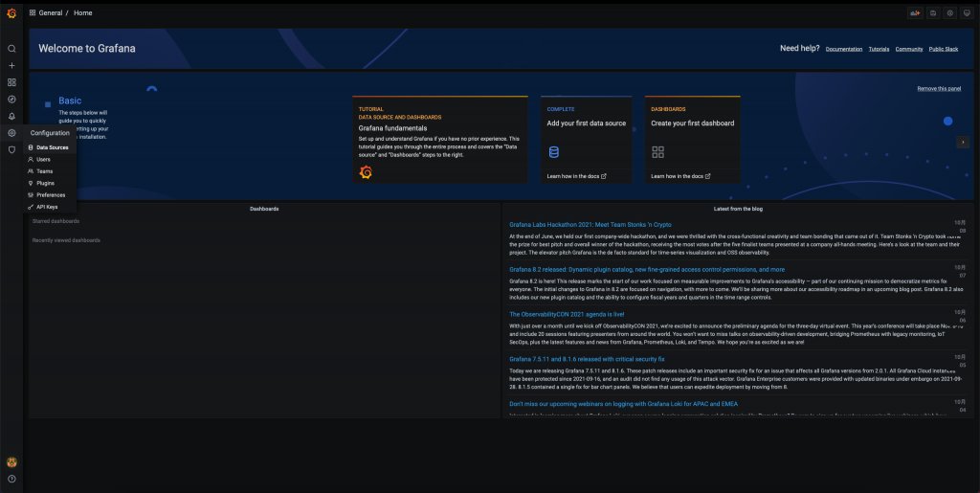The image size is (980, 493).
Task: Click the Save dashboard toolbar icon
Action: [x=933, y=13]
